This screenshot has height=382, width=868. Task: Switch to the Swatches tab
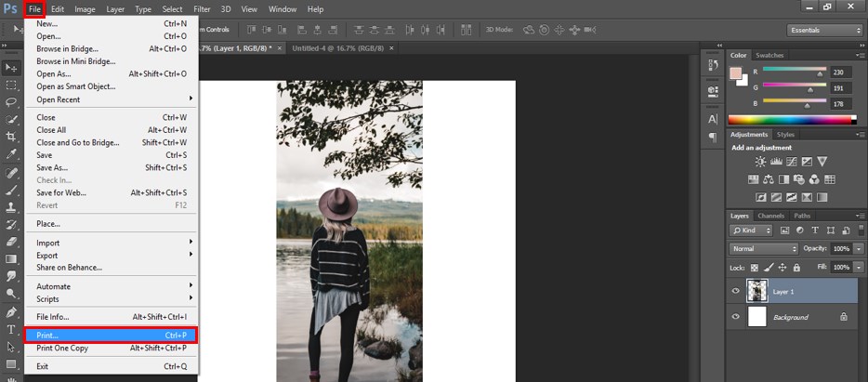[x=769, y=56]
